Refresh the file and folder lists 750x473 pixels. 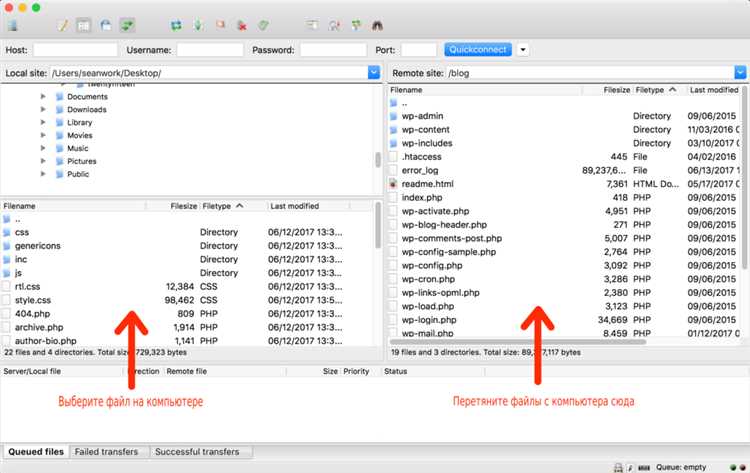(x=176, y=25)
